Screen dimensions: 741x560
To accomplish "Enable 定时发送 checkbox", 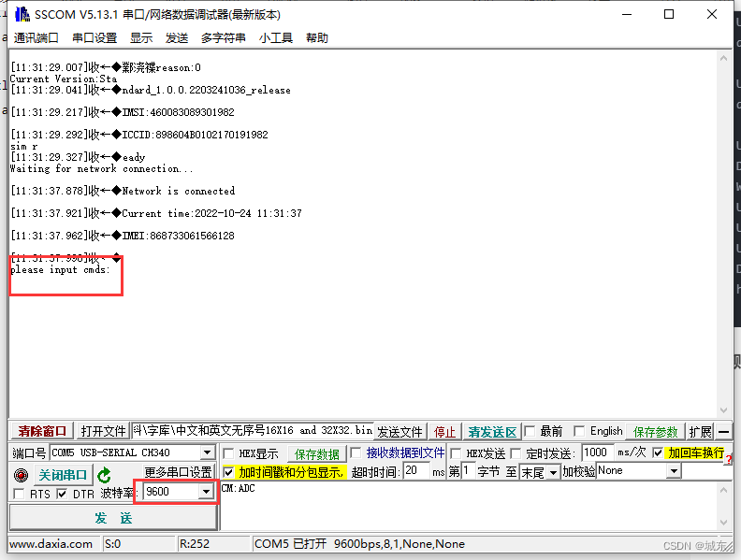I will point(516,453).
